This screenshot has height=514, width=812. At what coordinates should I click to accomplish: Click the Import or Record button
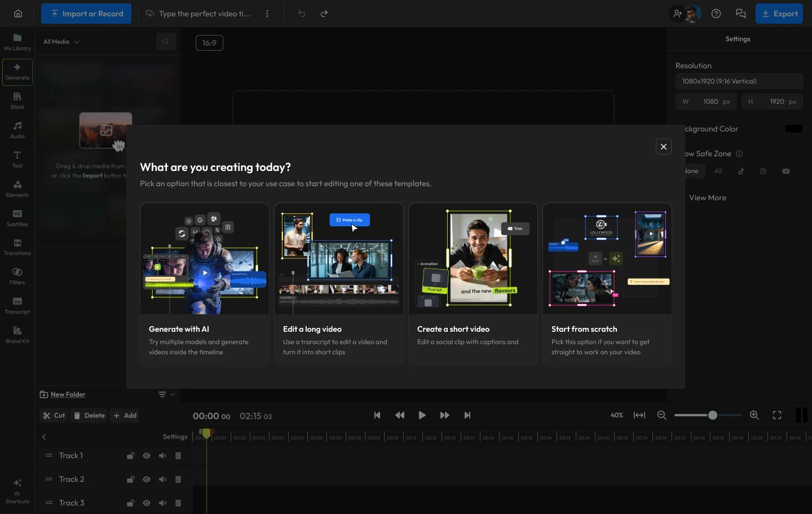[86, 14]
